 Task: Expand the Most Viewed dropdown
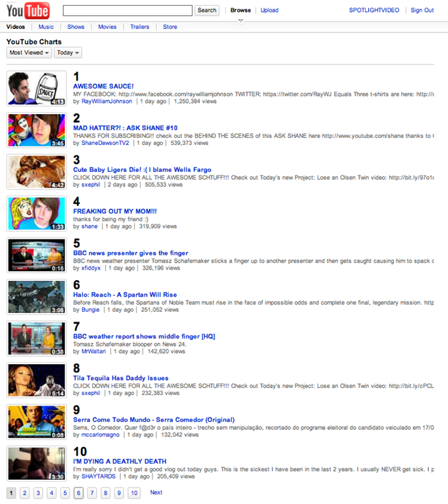29,52
